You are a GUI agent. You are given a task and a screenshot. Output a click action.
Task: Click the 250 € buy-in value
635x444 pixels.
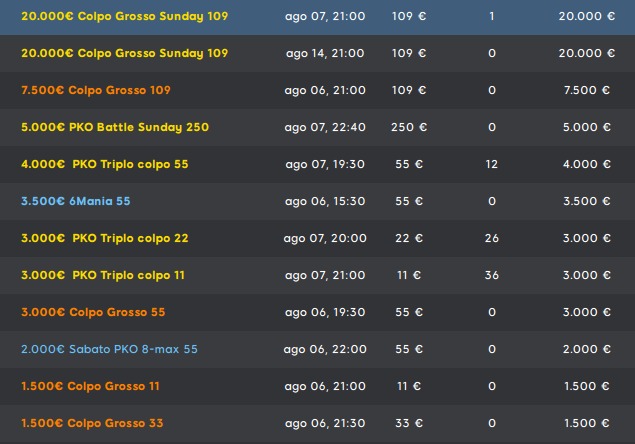coord(409,127)
